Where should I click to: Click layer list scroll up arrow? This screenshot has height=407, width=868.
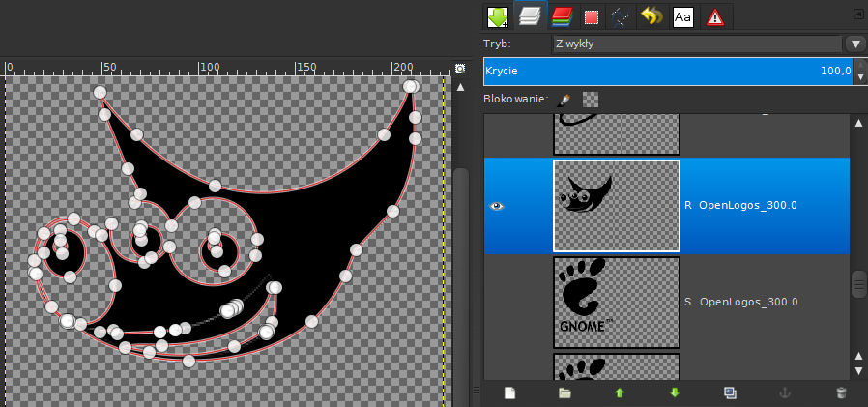pos(858,123)
